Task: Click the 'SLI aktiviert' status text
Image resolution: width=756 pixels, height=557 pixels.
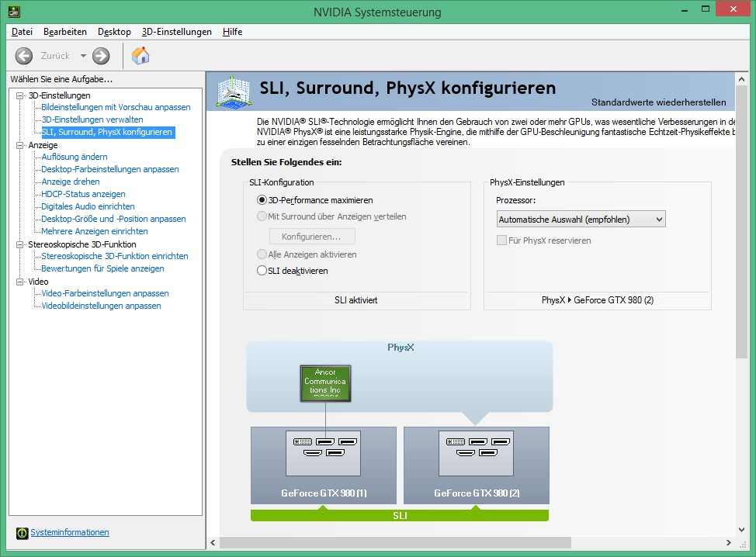Action: pyautogui.click(x=355, y=300)
